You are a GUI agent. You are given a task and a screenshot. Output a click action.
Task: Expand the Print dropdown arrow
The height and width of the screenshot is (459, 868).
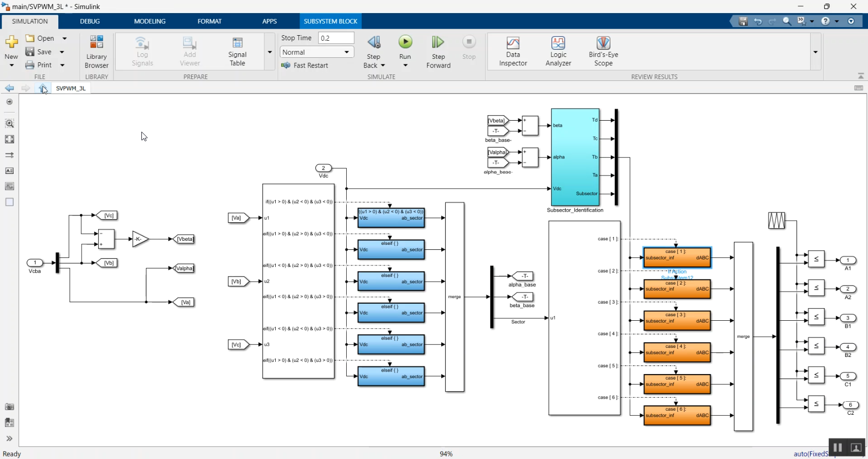pyautogui.click(x=62, y=65)
